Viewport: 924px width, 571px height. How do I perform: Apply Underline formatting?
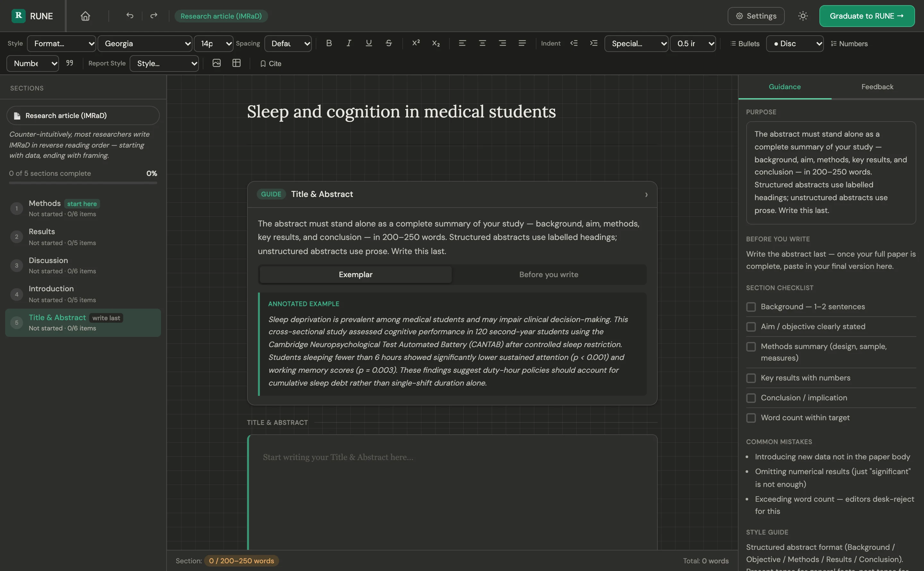[x=369, y=43]
